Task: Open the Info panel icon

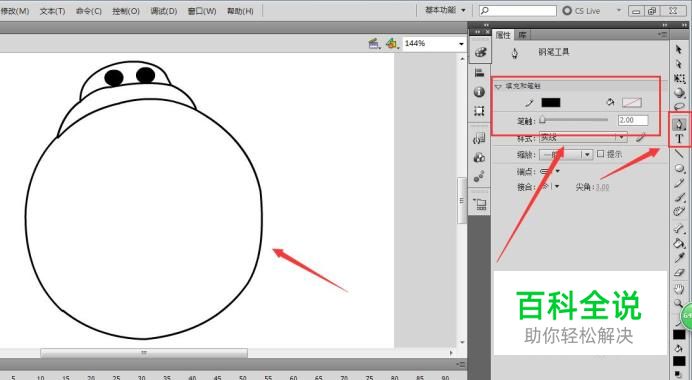Action: click(480, 92)
